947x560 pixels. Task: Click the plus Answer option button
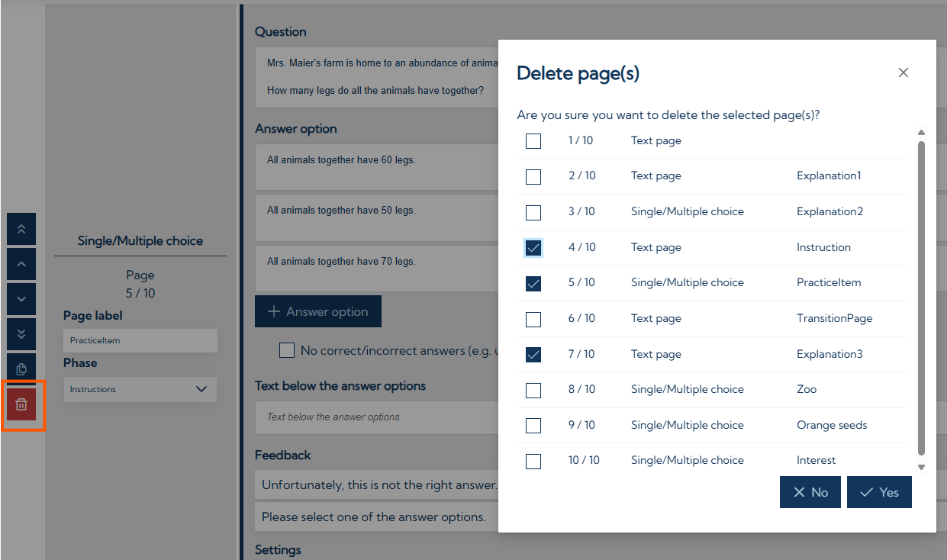[x=317, y=312]
